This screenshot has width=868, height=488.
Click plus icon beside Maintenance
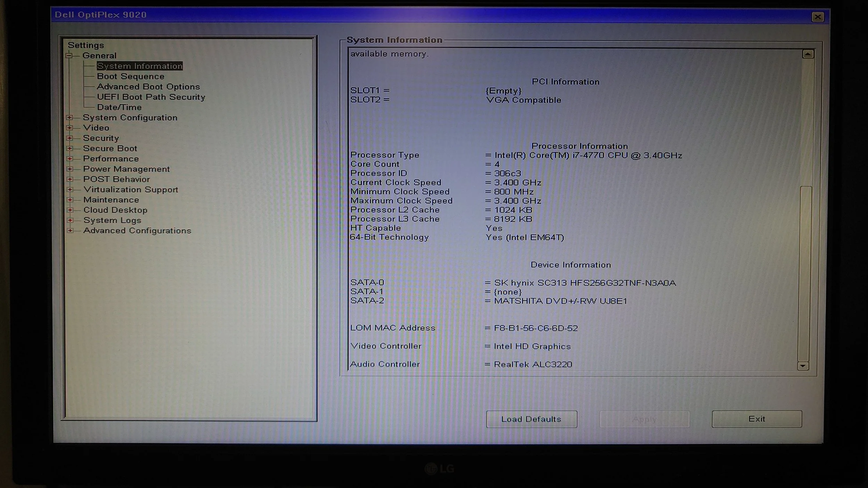click(70, 200)
